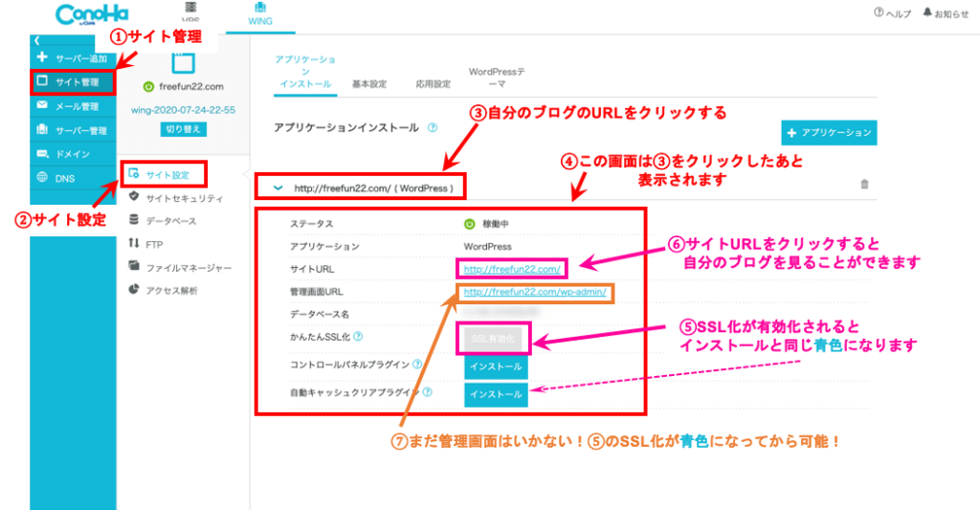Click the green power icon beside freefun22.com

click(x=148, y=87)
